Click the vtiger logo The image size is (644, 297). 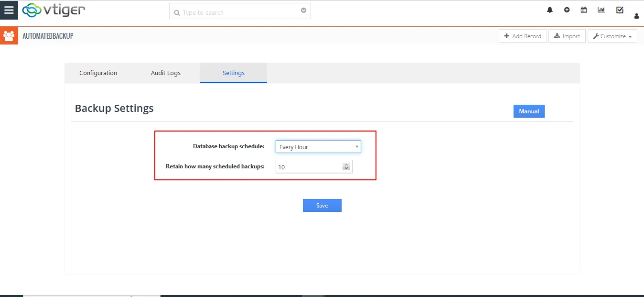click(54, 10)
